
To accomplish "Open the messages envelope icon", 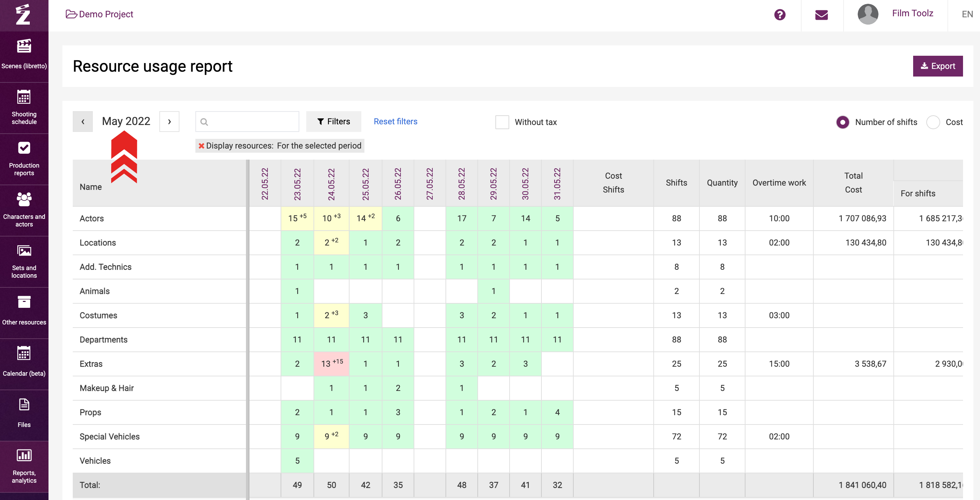I will click(821, 15).
